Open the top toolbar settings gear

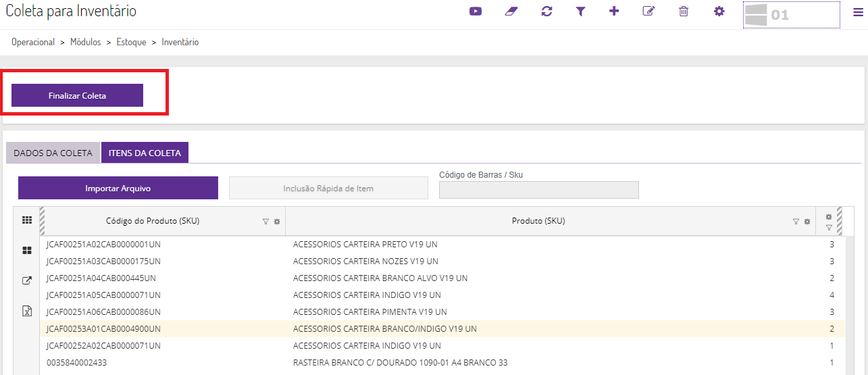[719, 11]
